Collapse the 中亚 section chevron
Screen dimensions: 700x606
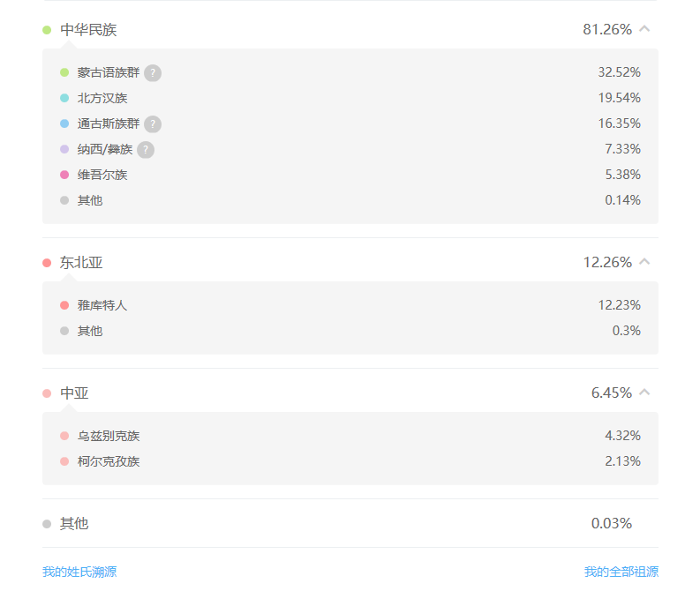click(x=644, y=393)
